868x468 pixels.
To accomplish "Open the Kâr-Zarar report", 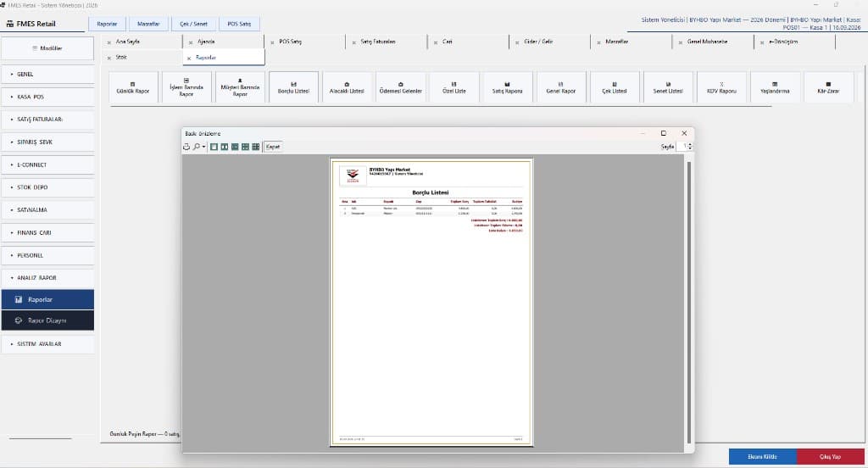I will [828, 87].
